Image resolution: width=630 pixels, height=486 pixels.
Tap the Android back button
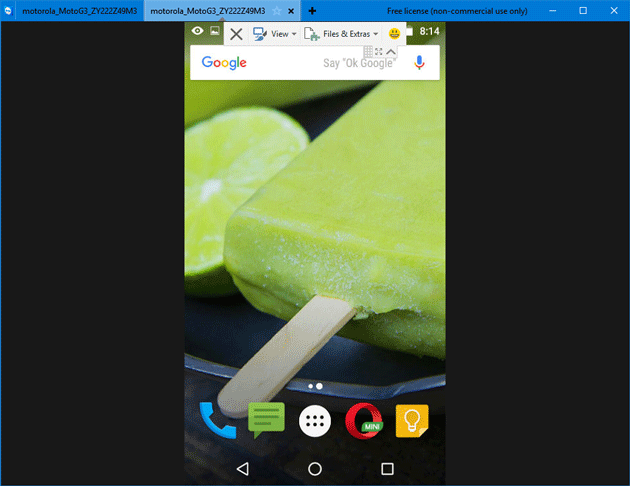pyautogui.click(x=243, y=469)
